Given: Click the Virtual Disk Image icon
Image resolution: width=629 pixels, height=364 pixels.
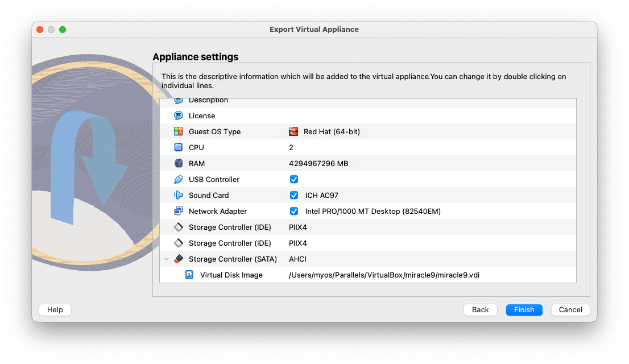Looking at the screenshot, I should coord(189,275).
